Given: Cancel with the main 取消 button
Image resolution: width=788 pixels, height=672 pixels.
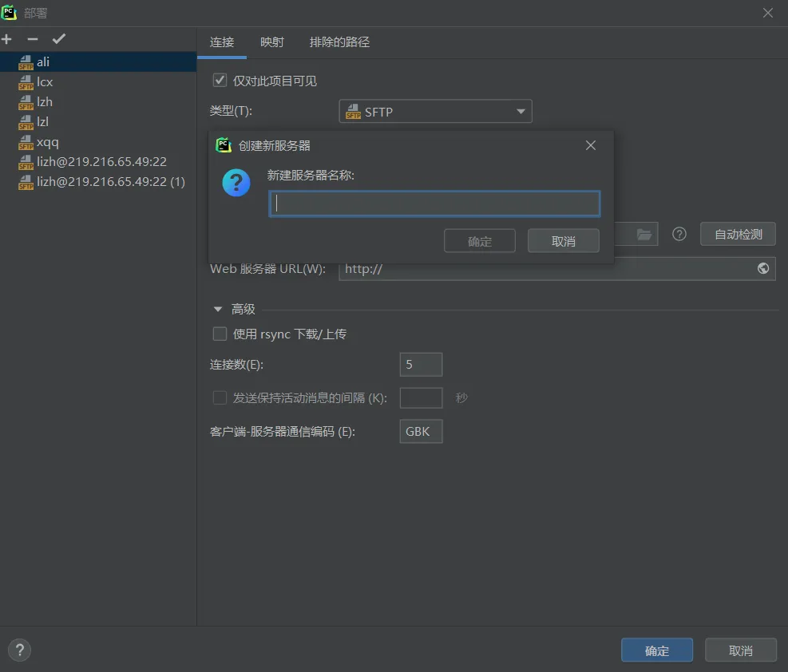Looking at the screenshot, I should click(741, 650).
